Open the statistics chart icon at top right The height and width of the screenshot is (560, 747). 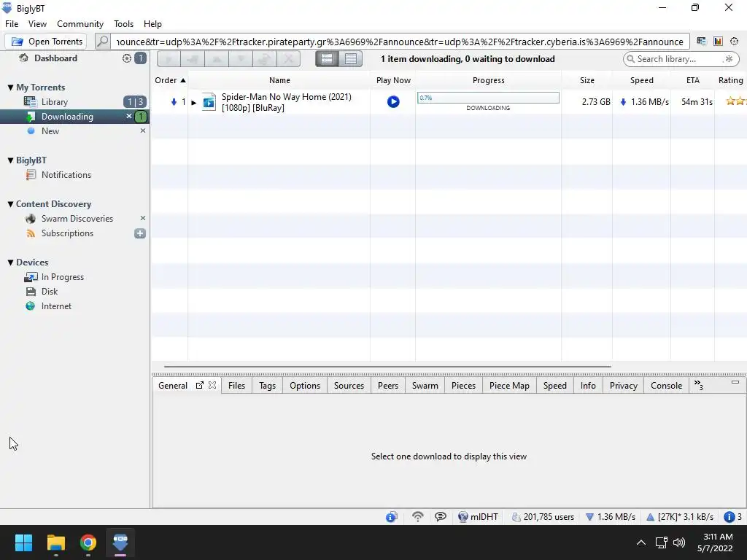point(718,42)
